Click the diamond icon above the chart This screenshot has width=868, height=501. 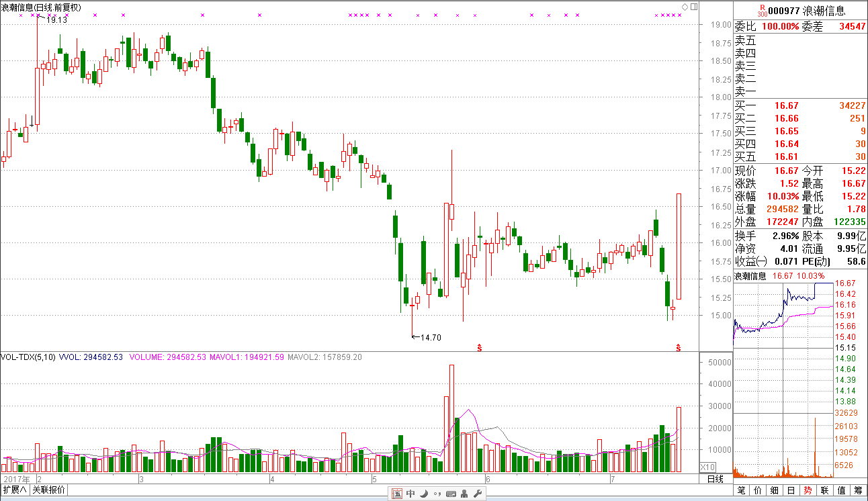point(684,7)
